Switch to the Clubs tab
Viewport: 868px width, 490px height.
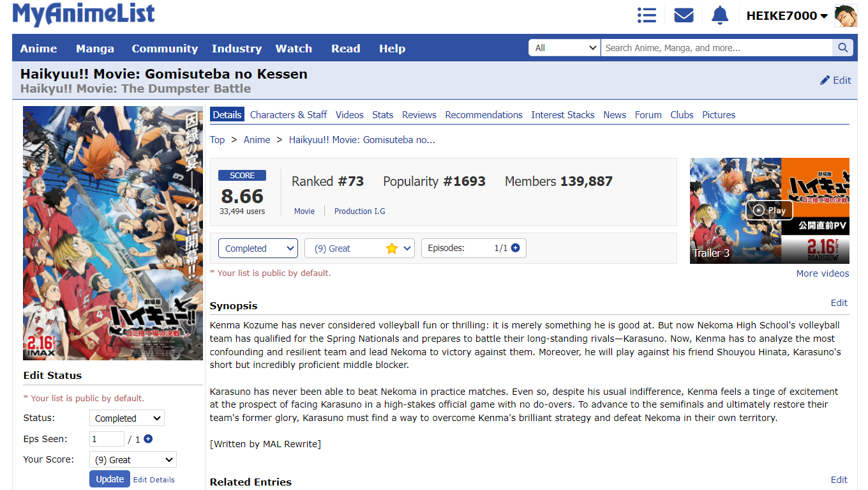pos(682,115)
